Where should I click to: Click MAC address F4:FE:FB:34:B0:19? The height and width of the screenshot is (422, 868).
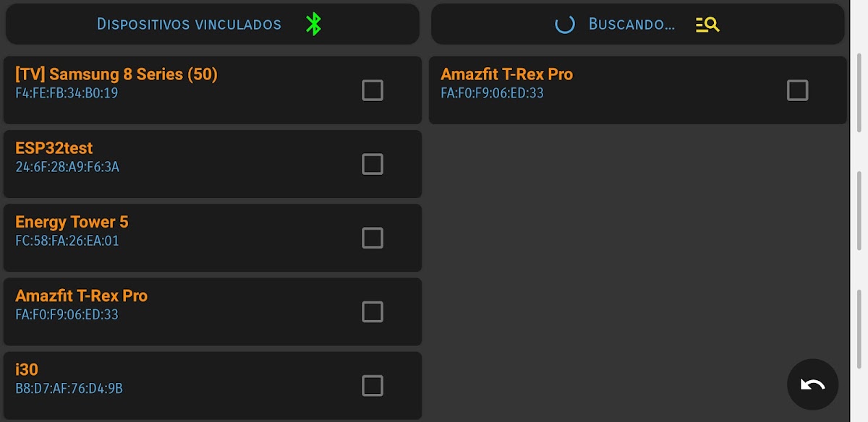(67, 93)
